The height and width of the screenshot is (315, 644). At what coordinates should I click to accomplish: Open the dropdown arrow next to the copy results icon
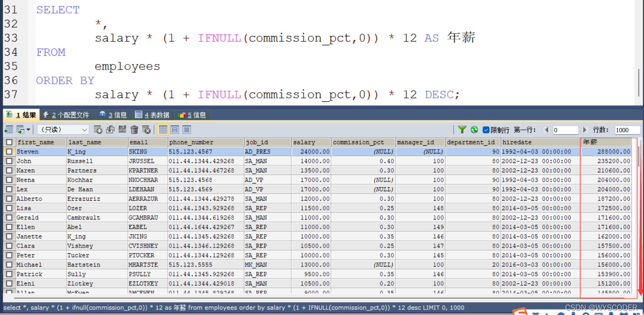click(28, 130)
